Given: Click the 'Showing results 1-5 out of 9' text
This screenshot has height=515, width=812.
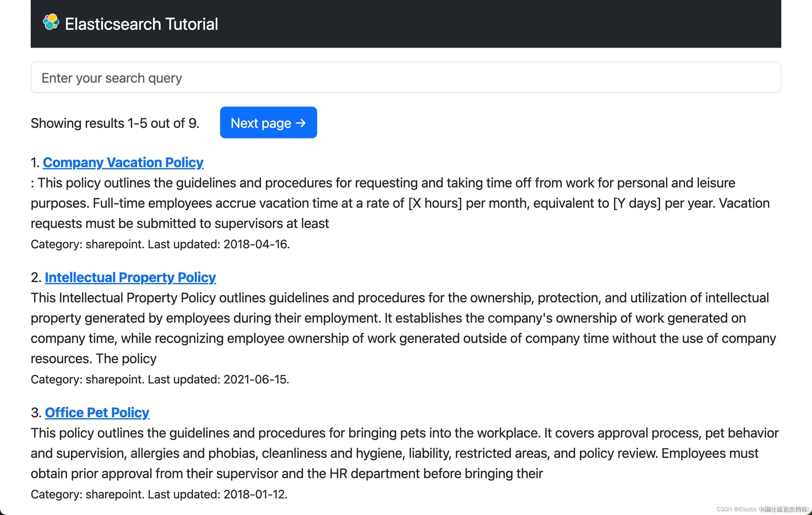Looking at the screenshot, I should (115, 123).
